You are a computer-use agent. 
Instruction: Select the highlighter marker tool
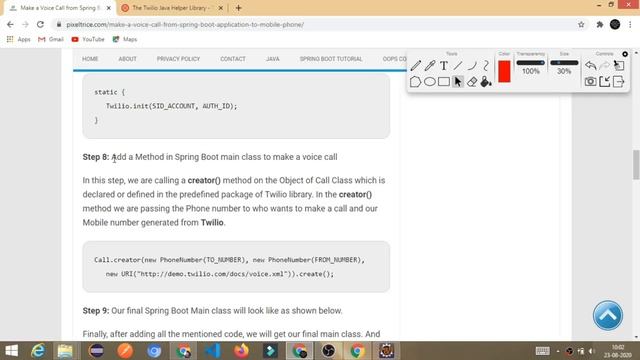(x=430, y=65)
